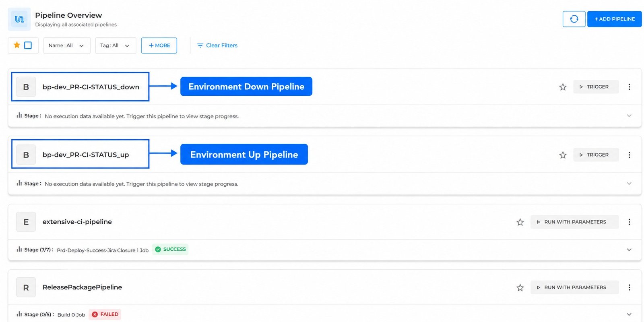The height and width of the screenshot is (322, 644).
Task: Star the ReleasePackagePipeline
Action: 520,288
